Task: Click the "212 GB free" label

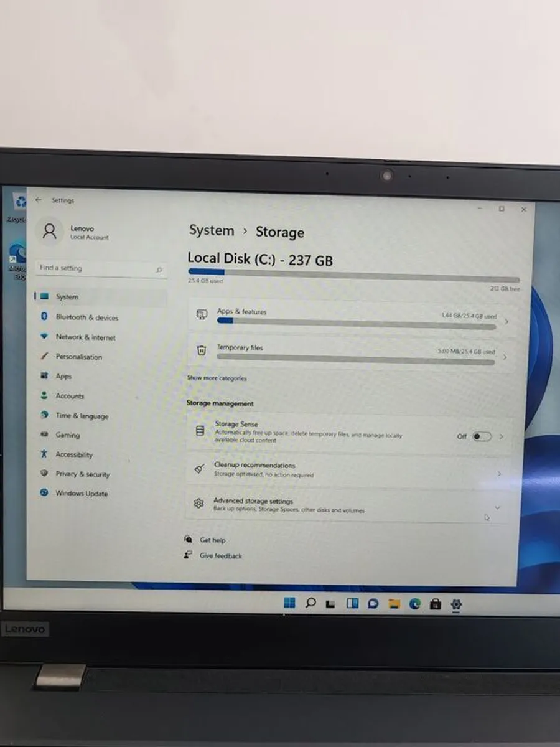Action: 505,289
